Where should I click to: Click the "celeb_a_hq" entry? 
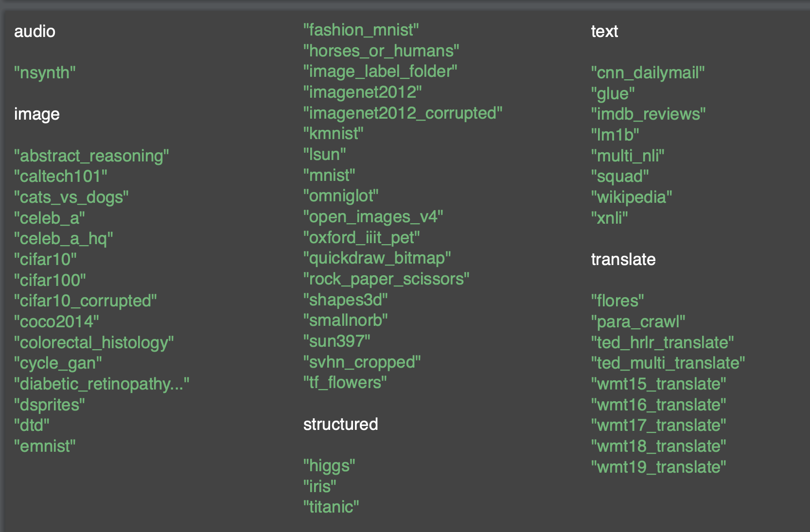[64, 239]
